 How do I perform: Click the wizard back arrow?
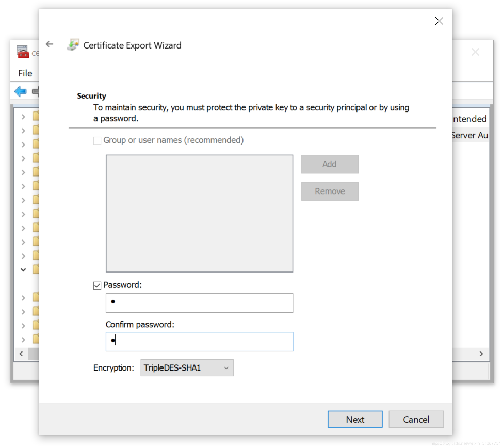pyautogui.click(x=49, y=44)
